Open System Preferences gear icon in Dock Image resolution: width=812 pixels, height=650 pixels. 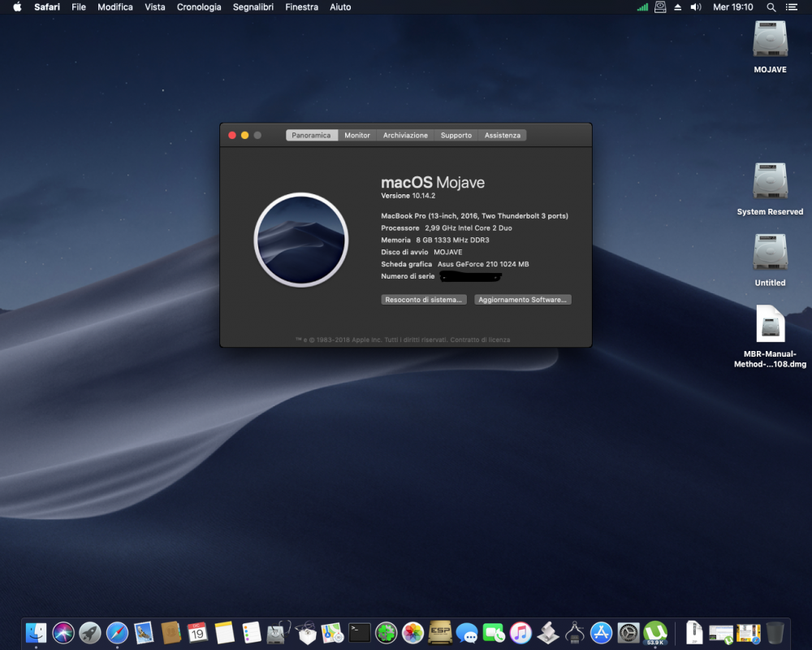(x=628, y=632)
